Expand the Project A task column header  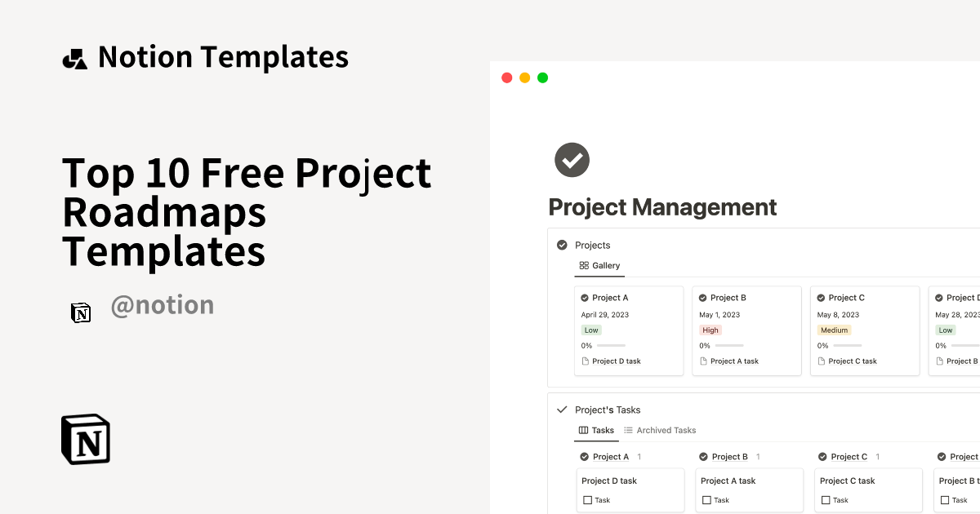[x=610, y=456]
